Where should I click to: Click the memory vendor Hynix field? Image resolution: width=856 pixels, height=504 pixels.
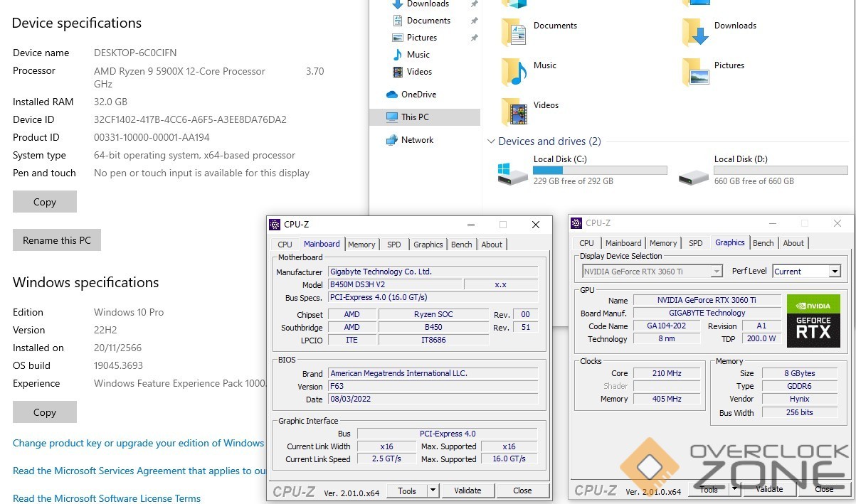tap(801, 399)
